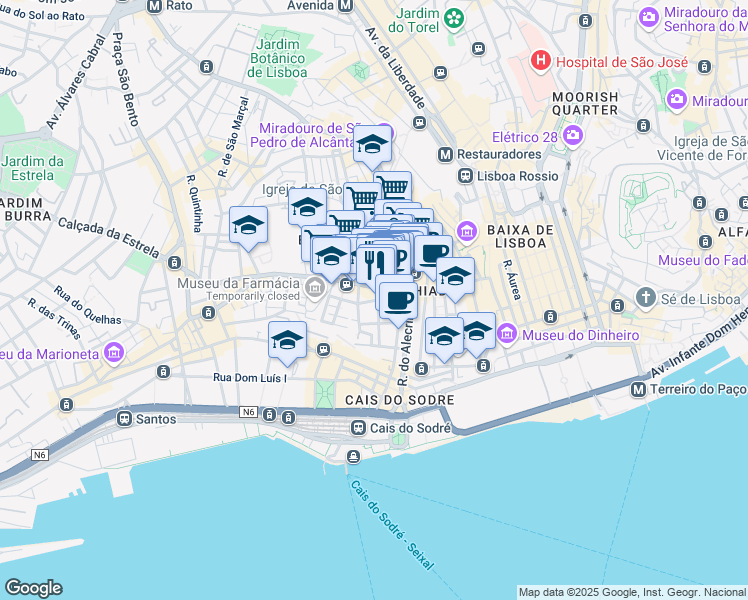This screenshot has width=748, height=600.
Task: Click 'Museu do Fado' label
Action: click(x=703, y=260)
